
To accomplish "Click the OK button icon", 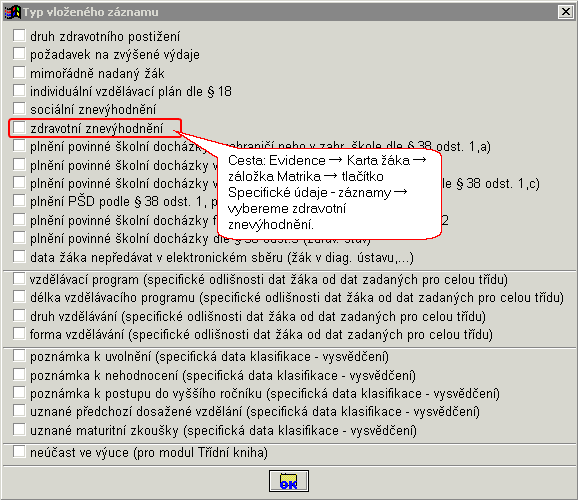I will [x=289, y=481].
